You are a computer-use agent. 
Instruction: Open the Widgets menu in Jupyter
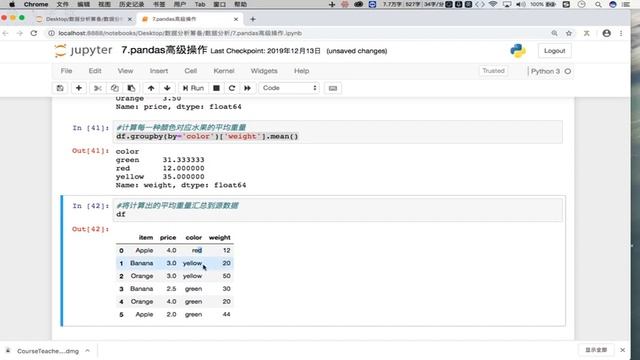[x=264, y=71]
